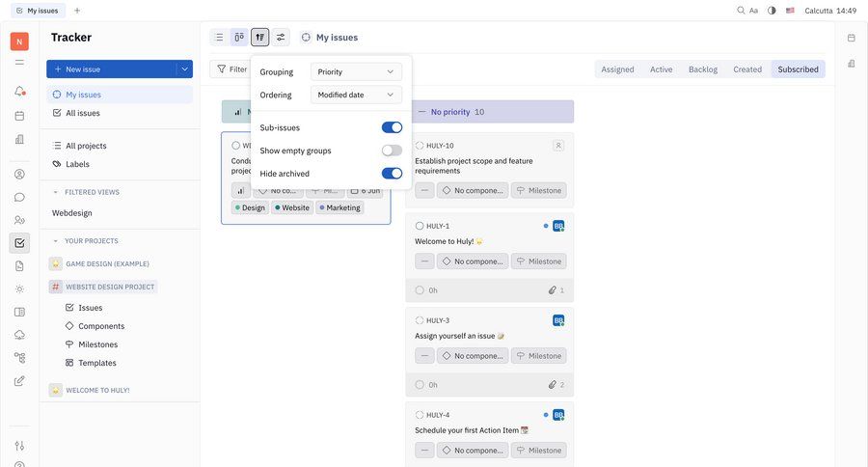Disable the Sub-issues toggle
This screenshot has width=868, height=467.
[392, 127]
